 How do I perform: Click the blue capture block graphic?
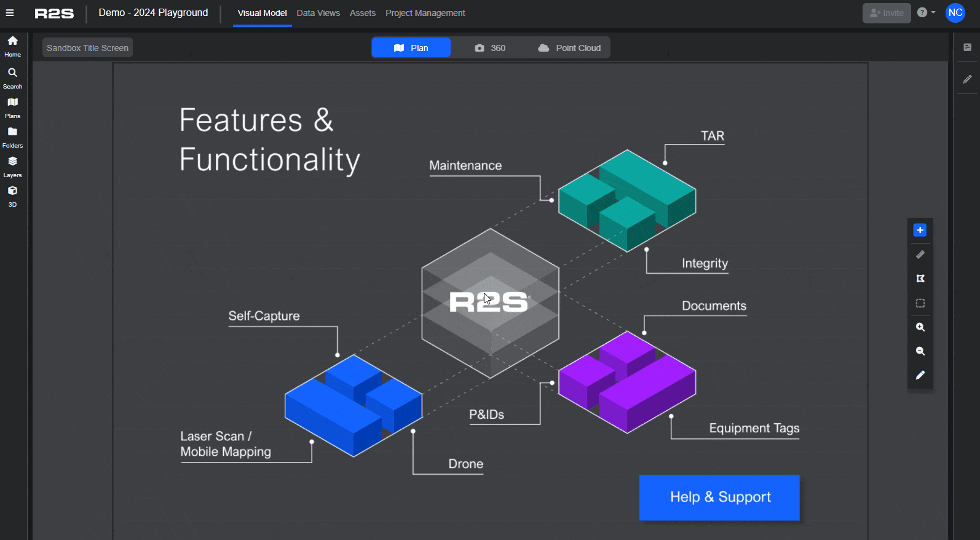[354, 405]
